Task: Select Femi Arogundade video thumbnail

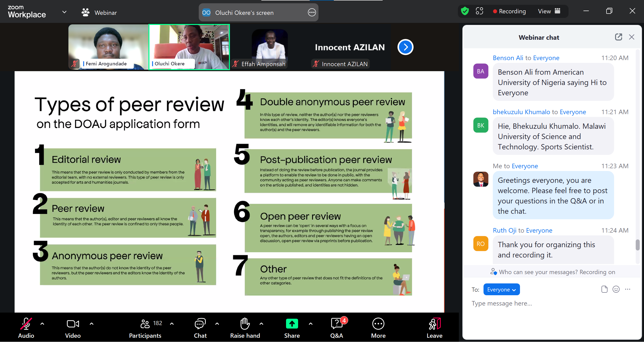Action: (x=108, y=47)
